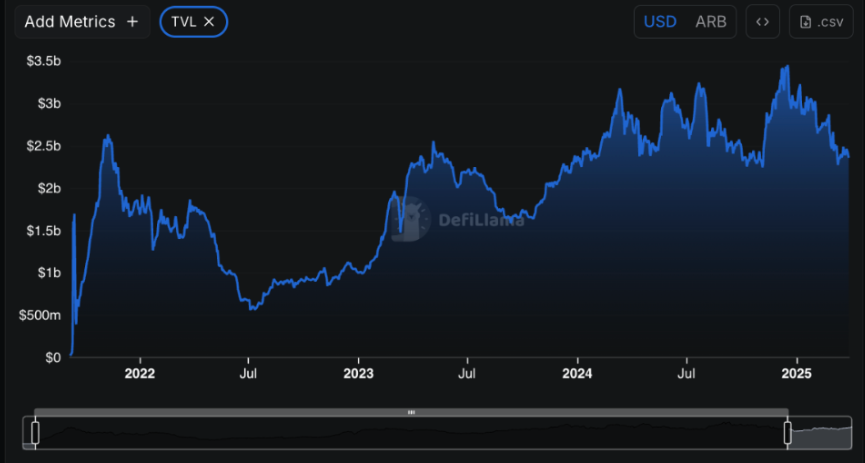
Task: Switch denomination to ARB
Action: (x=711, y=22)
